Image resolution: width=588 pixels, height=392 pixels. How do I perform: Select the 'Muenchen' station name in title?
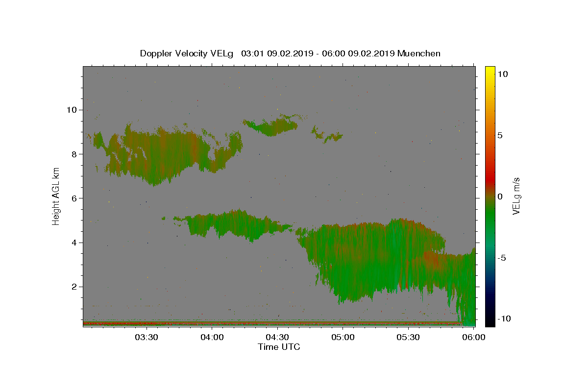(x=419, y=53)
